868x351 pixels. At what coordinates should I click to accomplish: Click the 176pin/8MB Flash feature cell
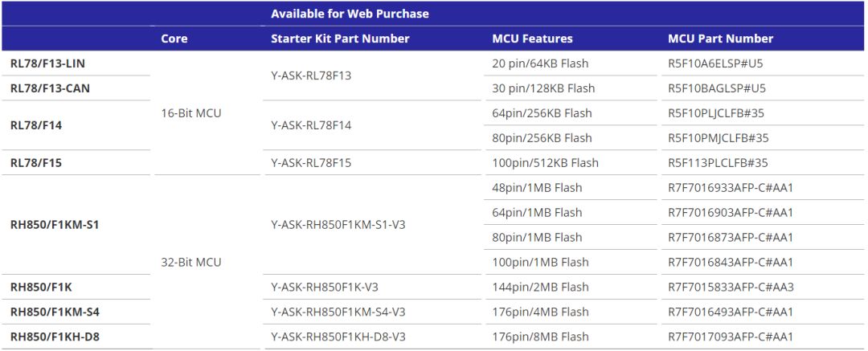540,337
